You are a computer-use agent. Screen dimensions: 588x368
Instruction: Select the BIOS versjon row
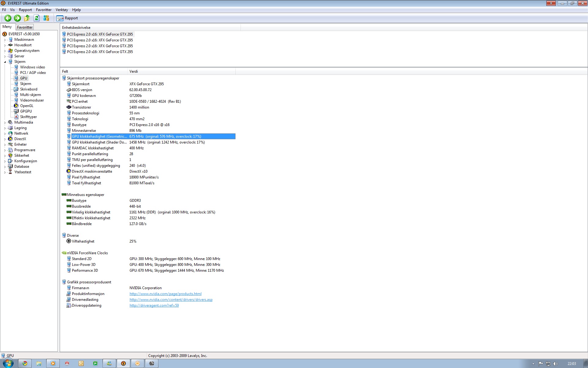(x=151, y=90)
